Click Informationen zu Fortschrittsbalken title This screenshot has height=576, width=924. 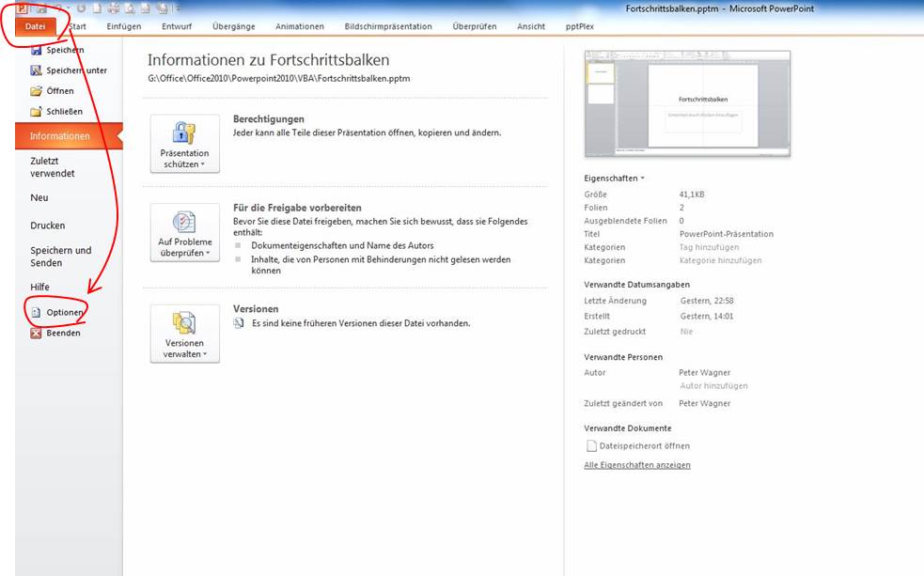point(268,60)
